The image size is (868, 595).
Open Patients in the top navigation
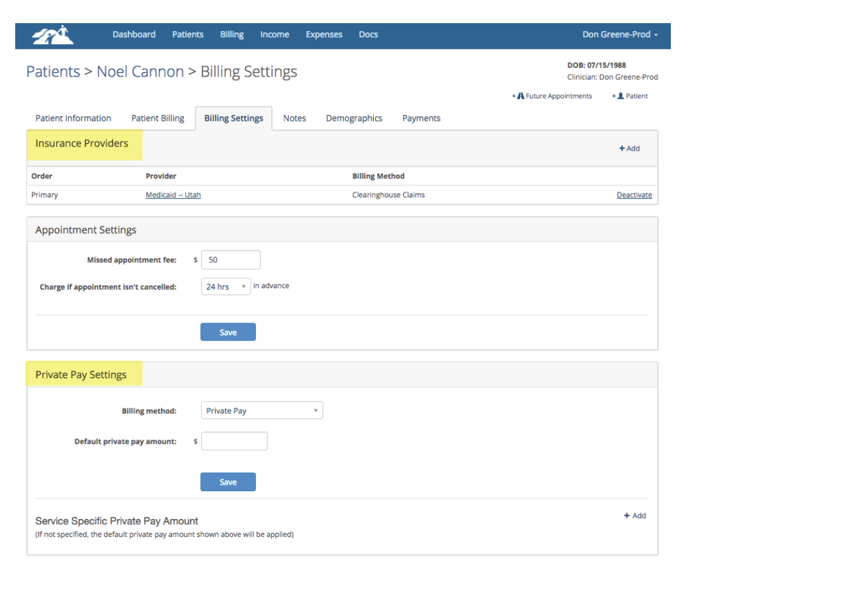pyautogui.click(x=188, y=34)
